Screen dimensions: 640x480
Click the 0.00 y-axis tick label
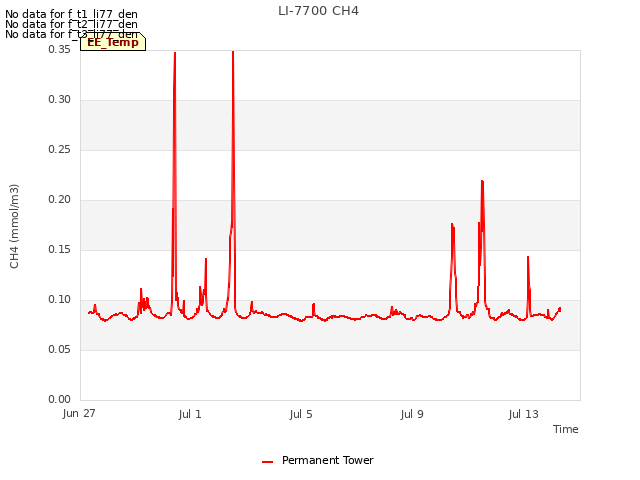click(x=60, y=399)
